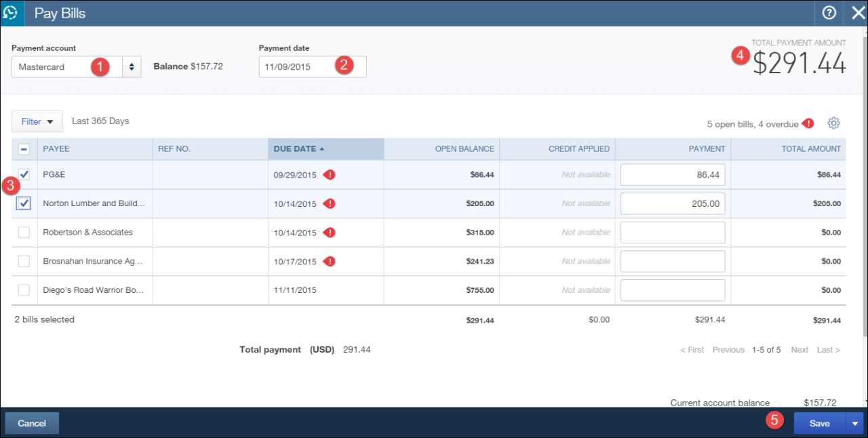Viewport: 868px width, 438px height.
Task: Uncheck the PG&E bill checkbox
Action: tap(24, 174)
